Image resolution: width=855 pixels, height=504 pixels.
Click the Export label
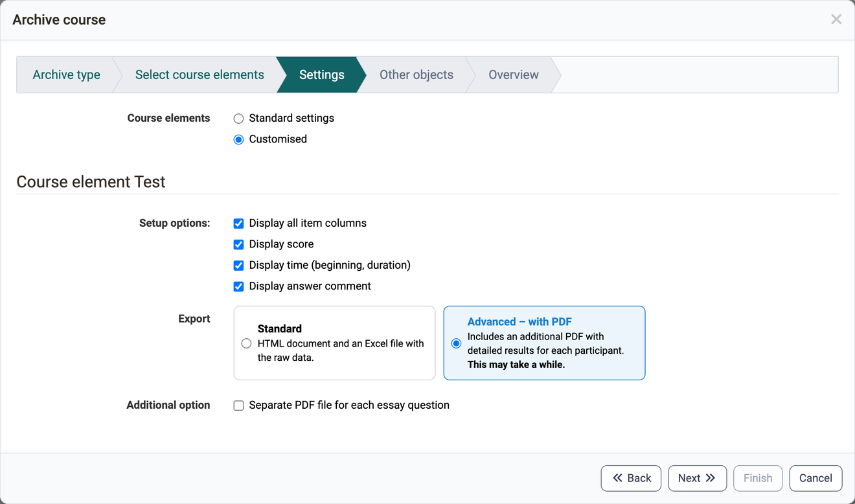click(194, 319)
